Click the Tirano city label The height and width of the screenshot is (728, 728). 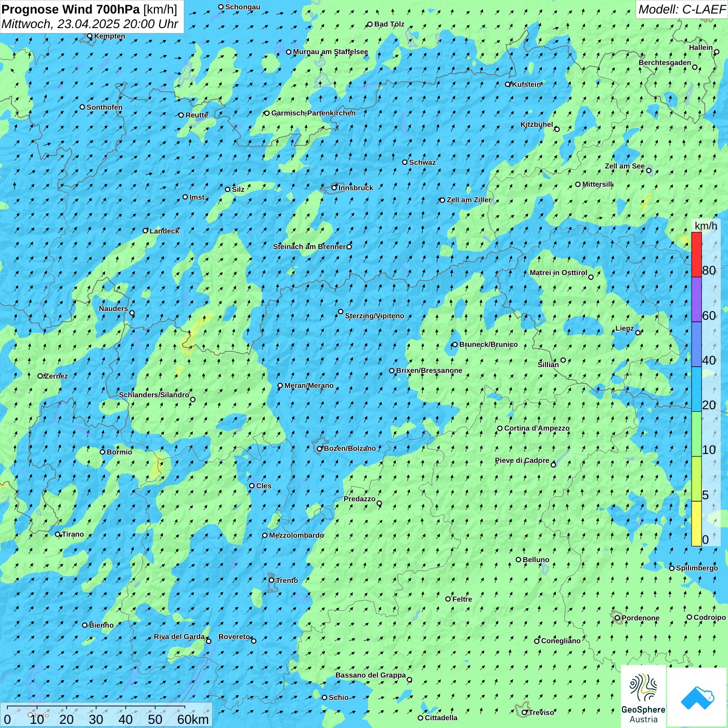tap(73, 535)
